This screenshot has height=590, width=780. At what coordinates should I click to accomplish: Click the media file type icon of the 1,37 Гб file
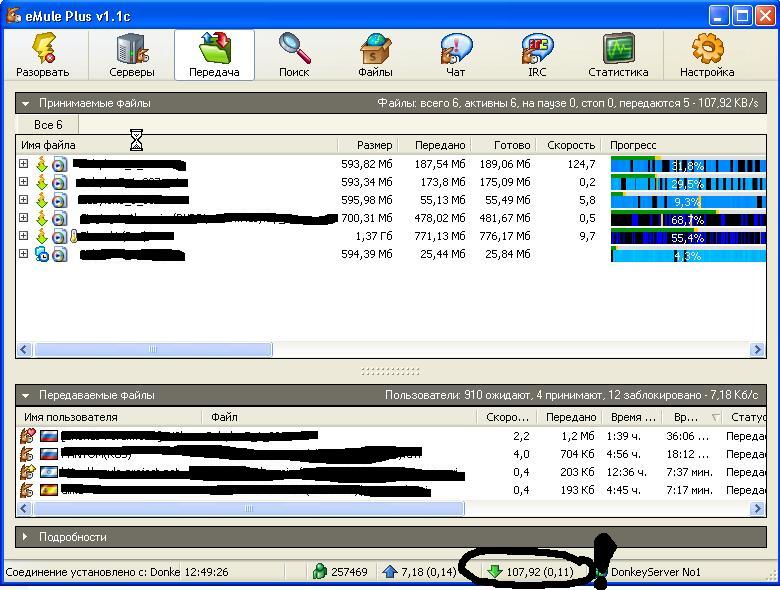[59, 236]
